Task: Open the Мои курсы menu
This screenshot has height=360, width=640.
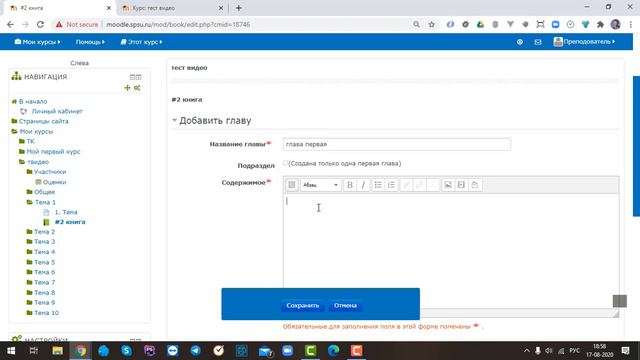Action: (37, 42)
